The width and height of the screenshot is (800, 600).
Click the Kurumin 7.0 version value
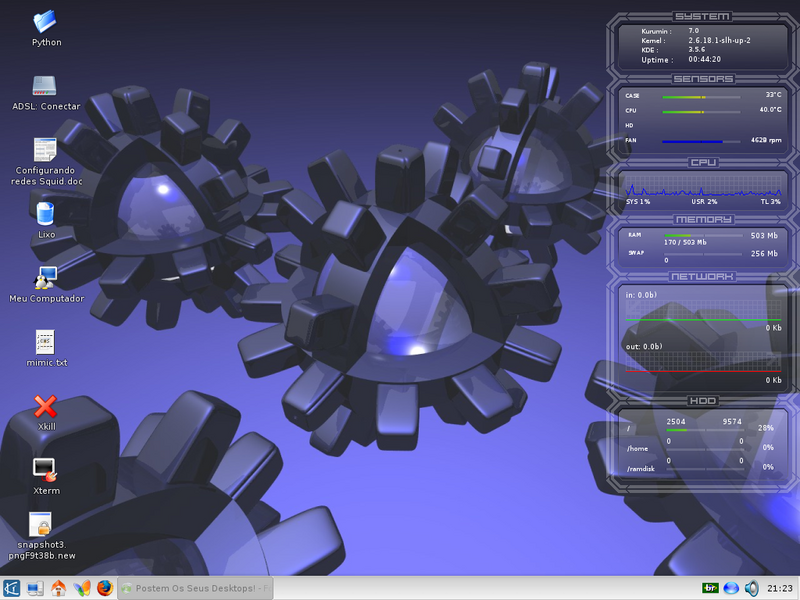(x=693, y=31)
